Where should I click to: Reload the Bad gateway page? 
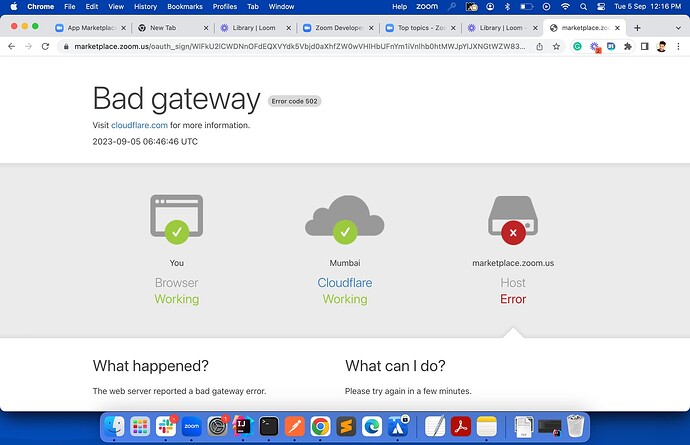pyautogui.click(x=45, y=46)
